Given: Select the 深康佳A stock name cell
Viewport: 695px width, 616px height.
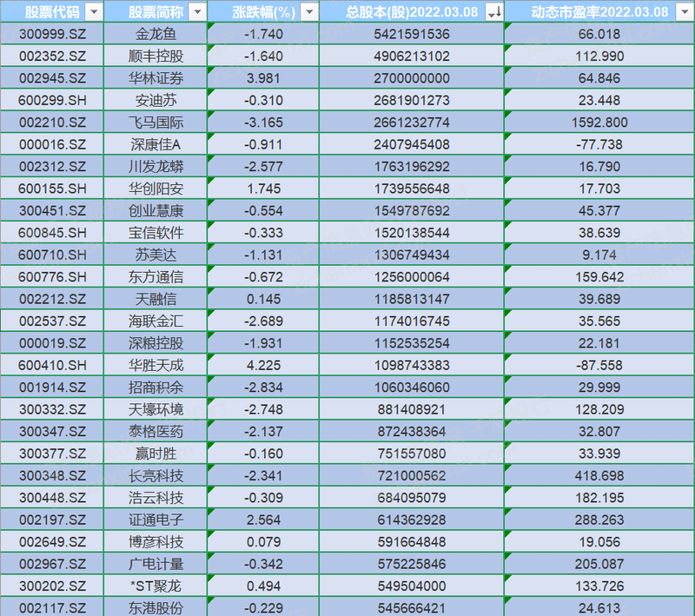Looking at the screenshot, I should (155, 144).
